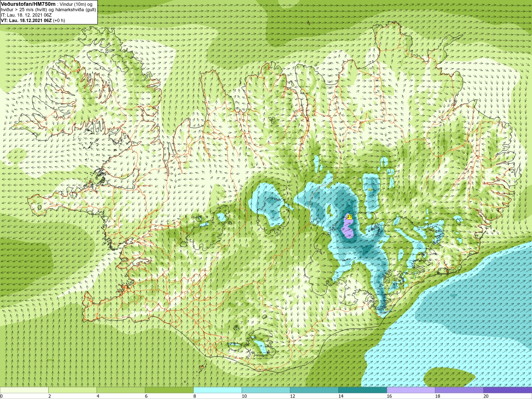The height and width of the screenshot is (399, 532).
Task: Click the legend tick label '10'
Action: click(244, 396)
